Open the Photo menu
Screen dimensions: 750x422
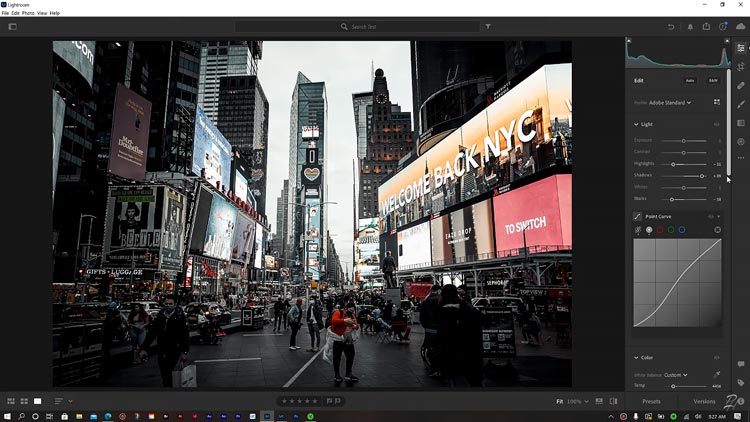(28, 13)
